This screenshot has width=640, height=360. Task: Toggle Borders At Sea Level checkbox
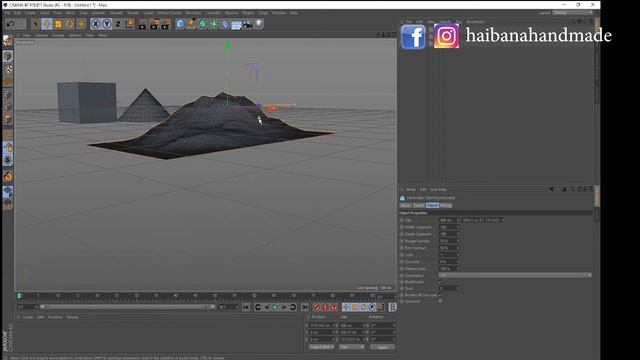point(440,295)
